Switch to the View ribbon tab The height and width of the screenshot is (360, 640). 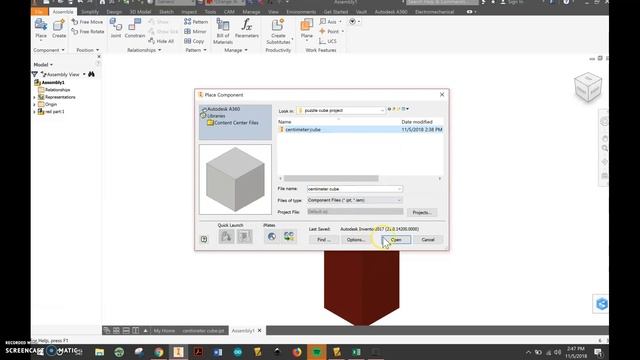point(273,12)
